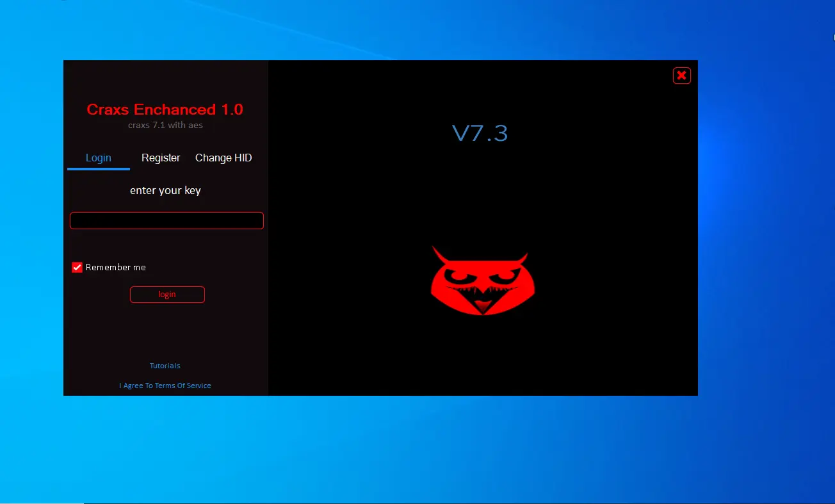Open the Register tab
This screenshot has width=835, height=504.
tap(161, 158)
